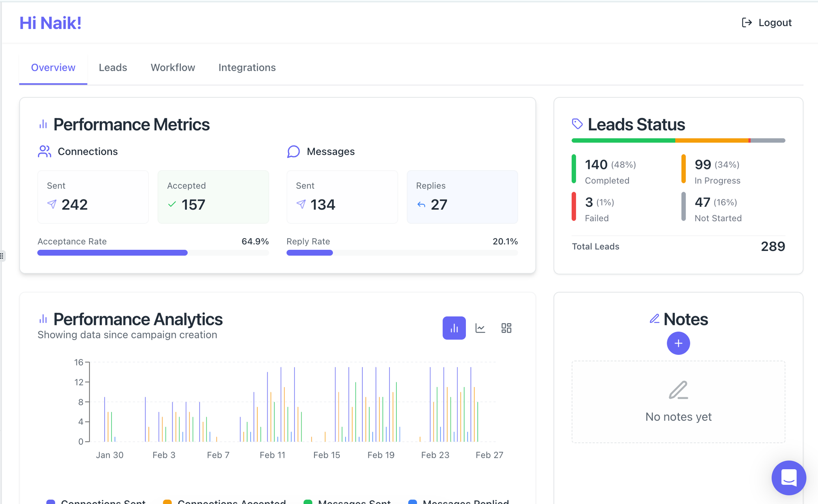Click the Messages speech bubble icon
Viewport: 818px width, 504px height.
click(293, 152)
